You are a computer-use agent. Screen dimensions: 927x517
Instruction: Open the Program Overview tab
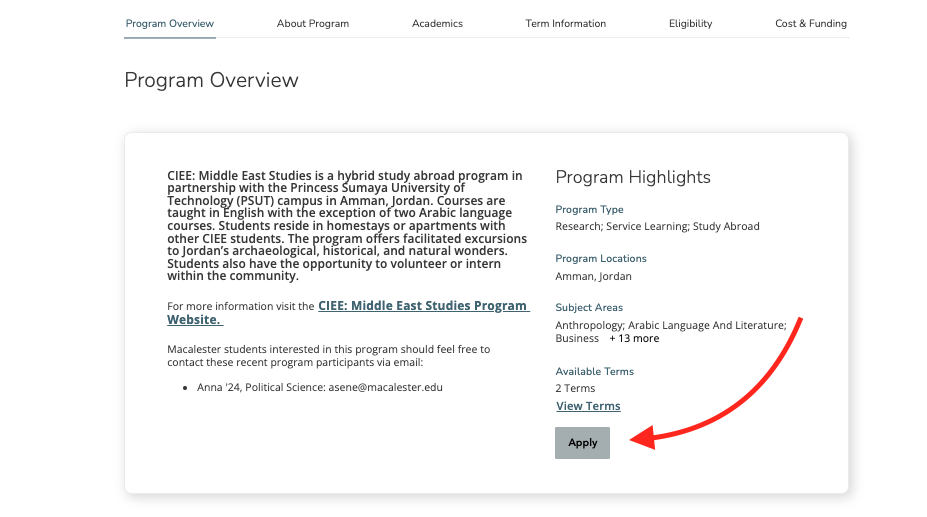(170, 23)
